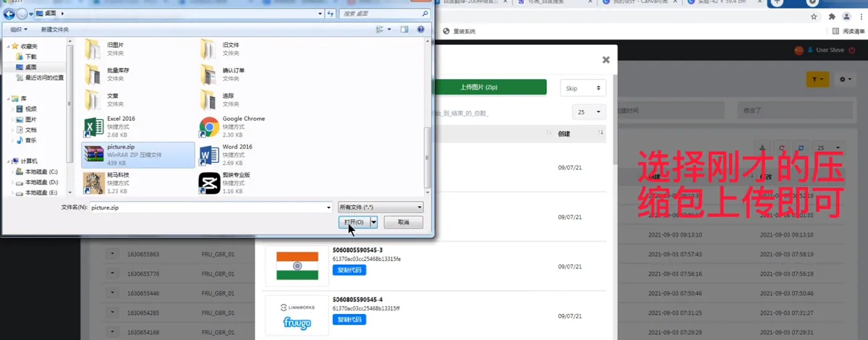
Task: Expand the file name history dropdown
Action: click(x=328, y=207)
